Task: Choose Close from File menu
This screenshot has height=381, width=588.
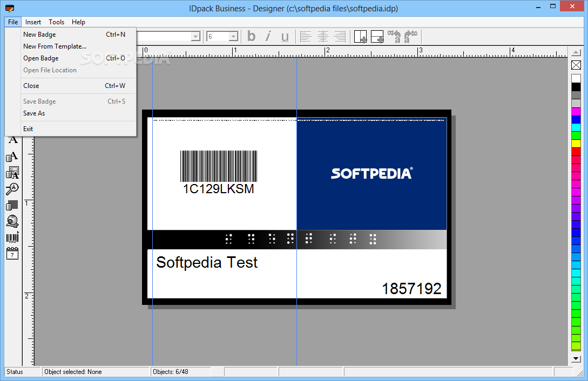Action: pos(71,86)
